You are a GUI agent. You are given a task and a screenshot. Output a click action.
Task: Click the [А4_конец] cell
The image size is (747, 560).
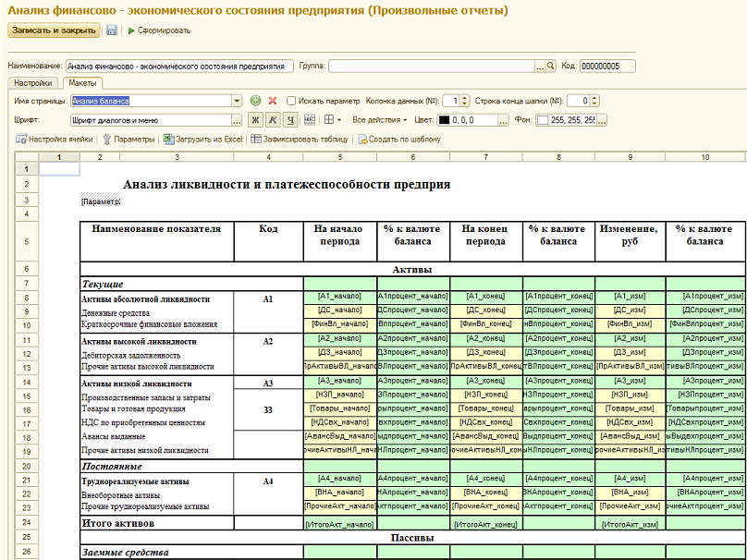[x=486, y=479]
